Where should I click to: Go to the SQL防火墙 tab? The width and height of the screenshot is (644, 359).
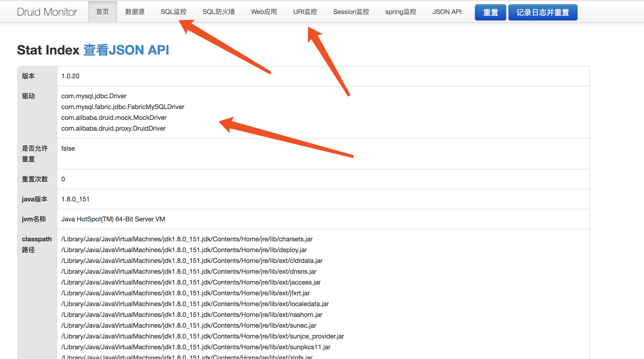[x=219, y=12]
